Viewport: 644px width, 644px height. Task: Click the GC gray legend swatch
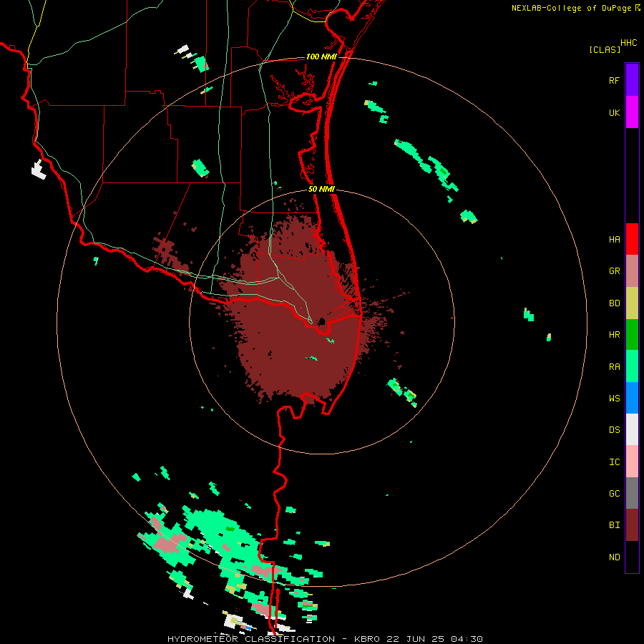click(x=632, y=493)
